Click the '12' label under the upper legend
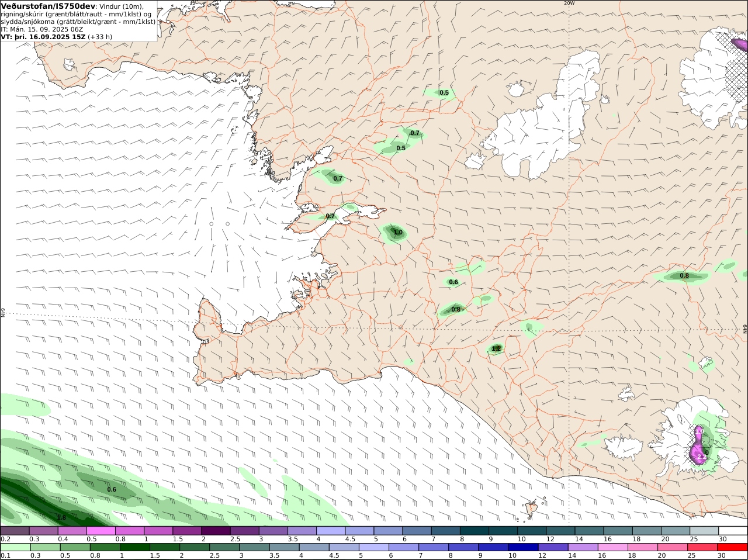 click(550, 539)
